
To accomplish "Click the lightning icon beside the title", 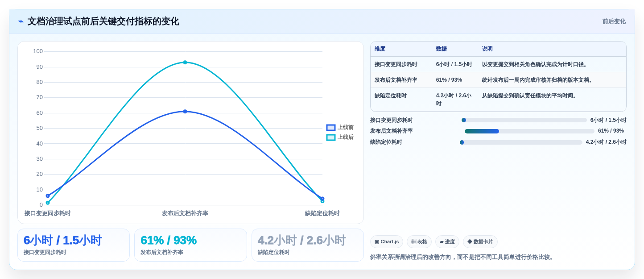I will coord(21,21).
